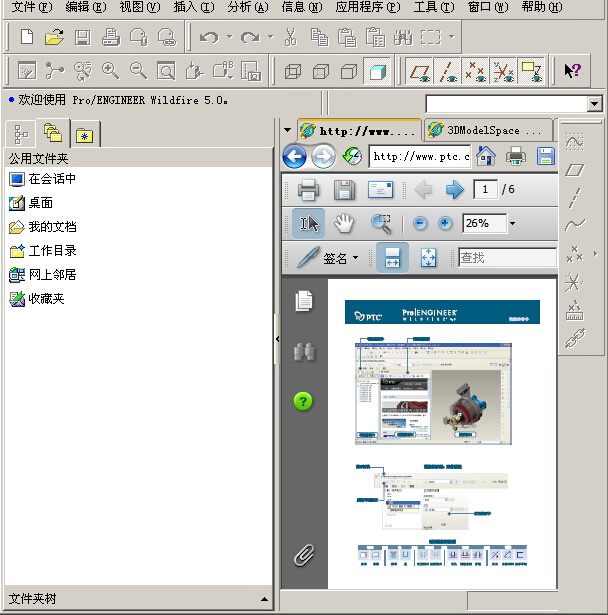The height and width of the screenshot is (615, 608).
Task: Zoom in PDF with plus button
Action: pyautogui.click(x=445, y=224)
